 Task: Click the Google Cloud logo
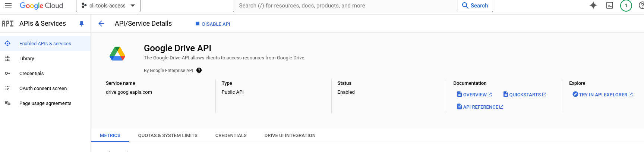click(41, 6)
